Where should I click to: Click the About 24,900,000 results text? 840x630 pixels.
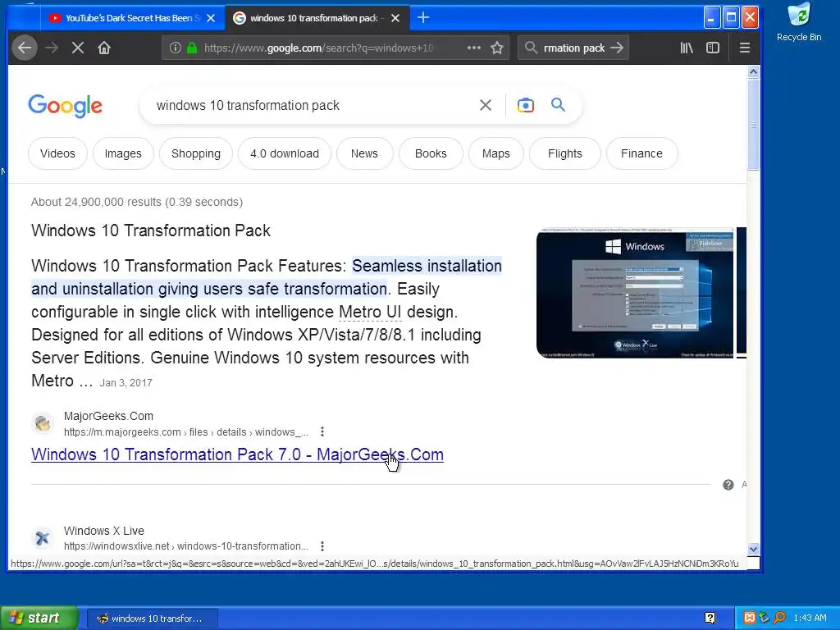click(x=137, y=202)
